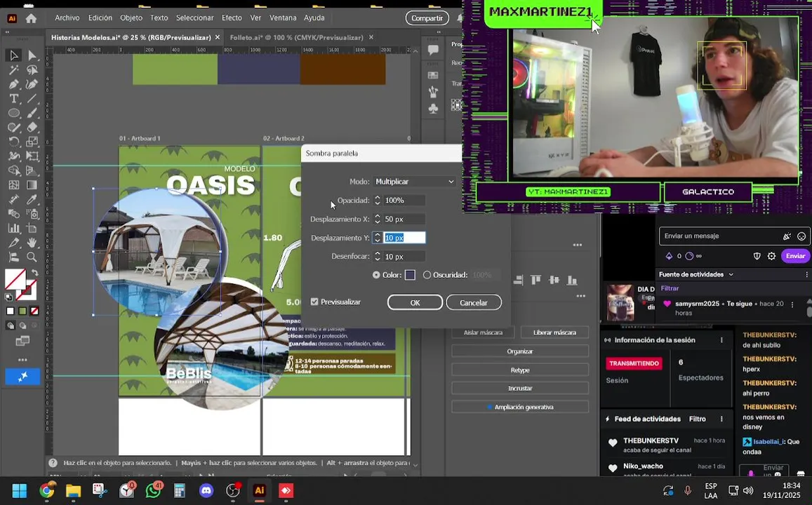
Task: Go to Illustrator Home screen icon
Action: tap(31, 18)
